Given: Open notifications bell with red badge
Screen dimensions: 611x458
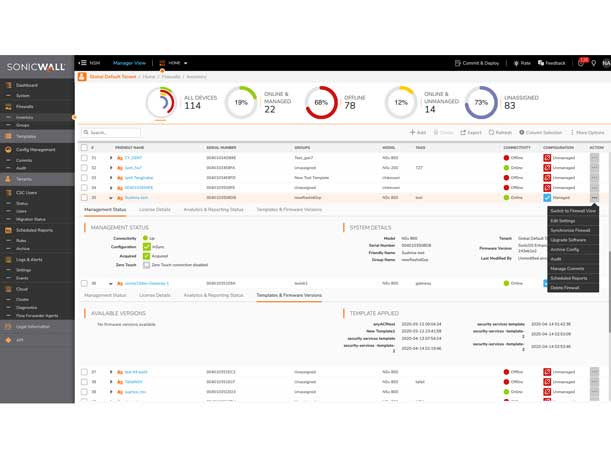Looking at the screenshot, I should point(580,63).
